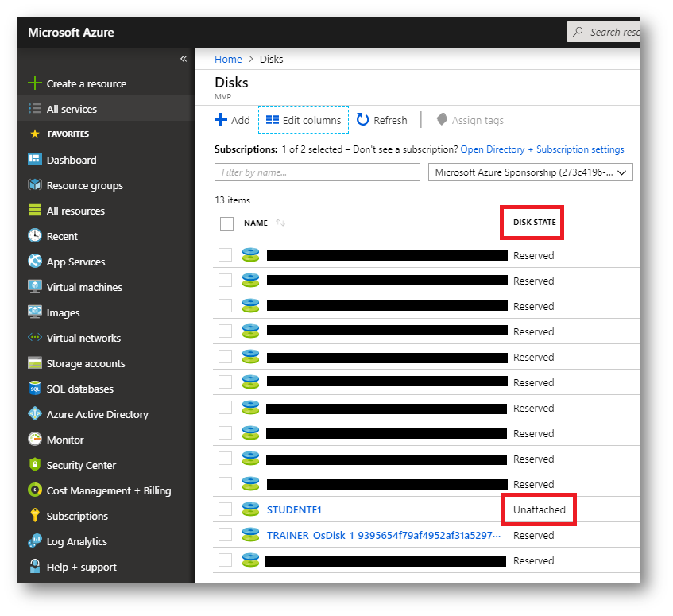Click the Subscriptions key icon
Screen dimensions: 673x616
34,516
